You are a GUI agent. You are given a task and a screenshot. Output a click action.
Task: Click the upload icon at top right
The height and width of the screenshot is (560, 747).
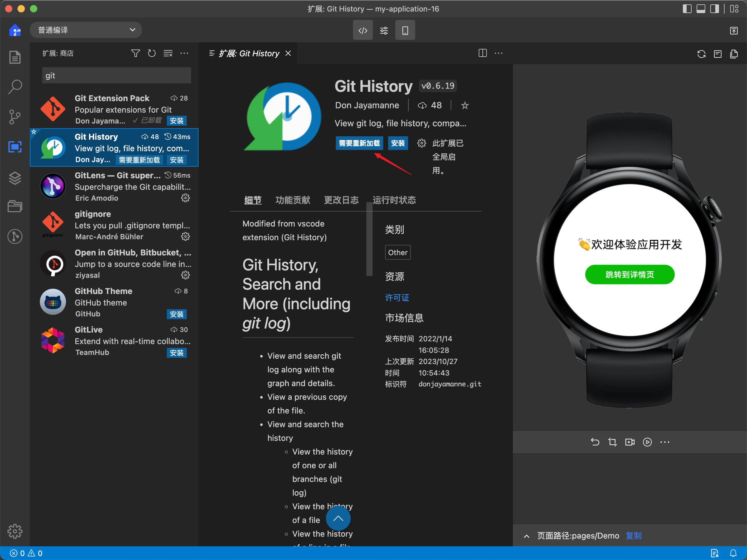(734, 31)
